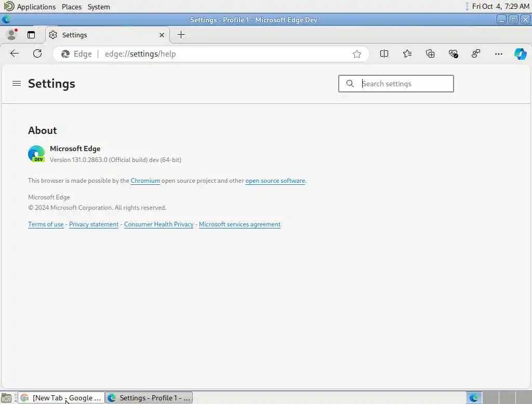Viewport: 532px width, 404px height.
Task: Open Microsoft services agreement link
Action: click(x=240, y=224)
